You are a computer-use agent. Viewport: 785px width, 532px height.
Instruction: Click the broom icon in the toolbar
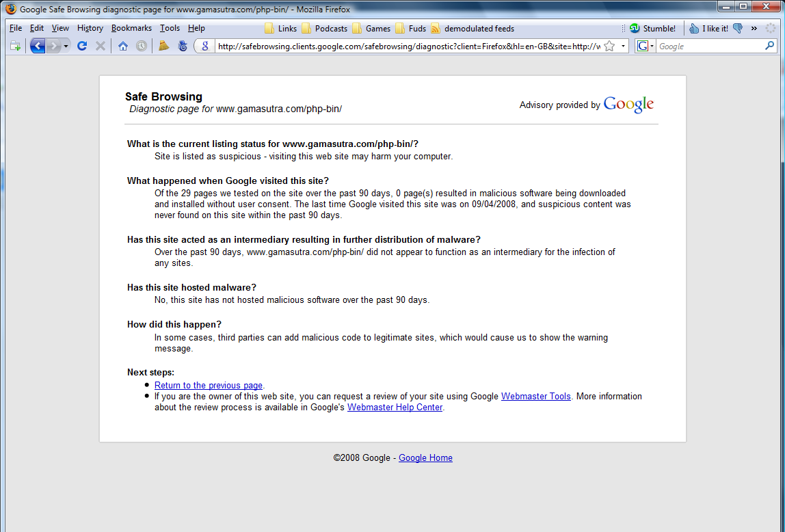[163, 46]
